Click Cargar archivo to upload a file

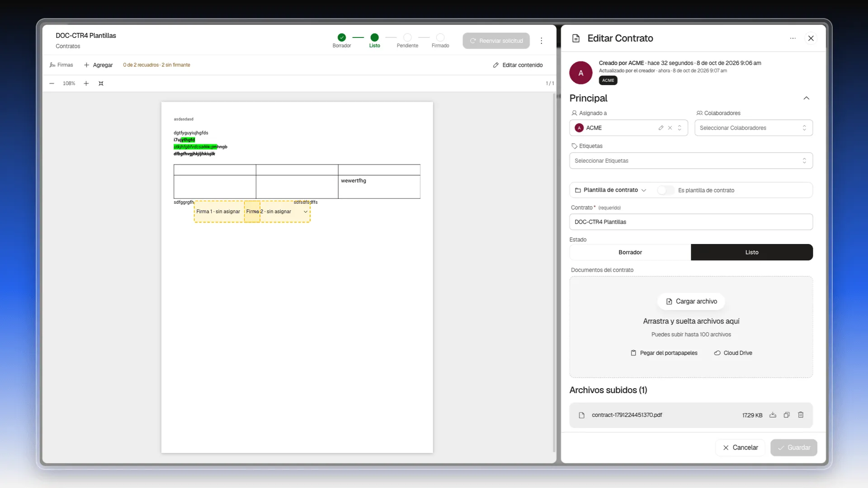click(x=691, y=301)
